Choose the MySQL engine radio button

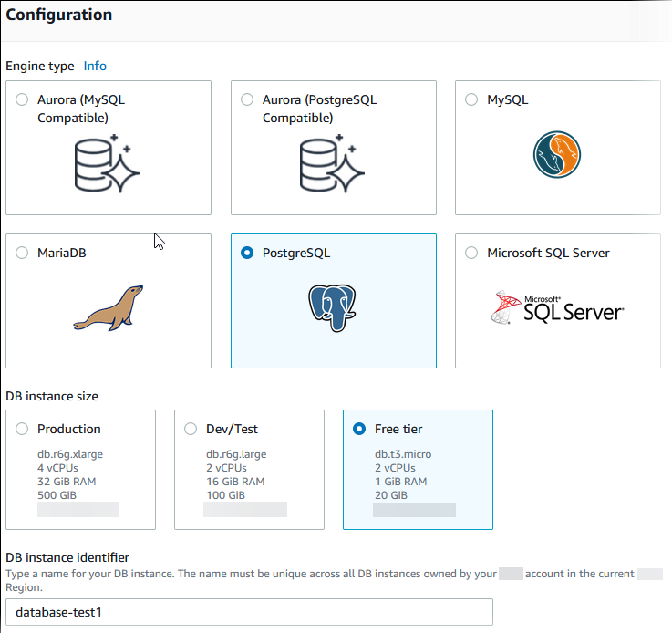(x=471, y=100)
